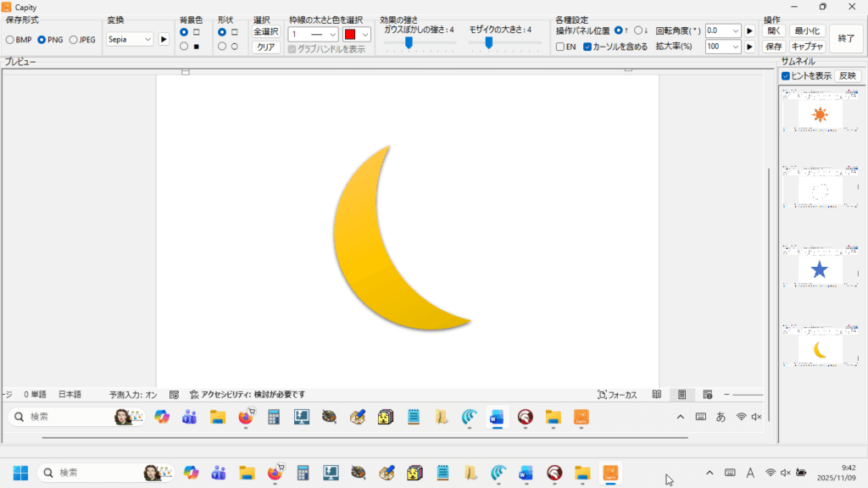
Task: Enable the EN language checkbox
Action: click(x=560, y=47)
